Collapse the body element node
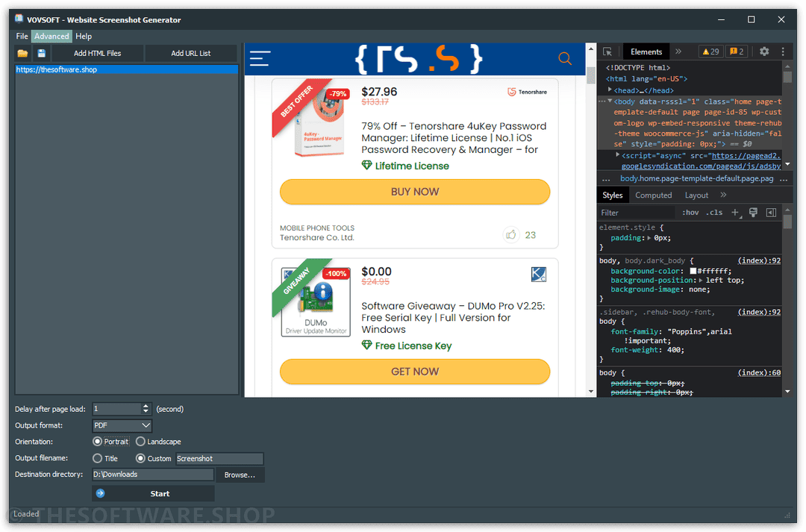The image size is (806, 532). 610,101
